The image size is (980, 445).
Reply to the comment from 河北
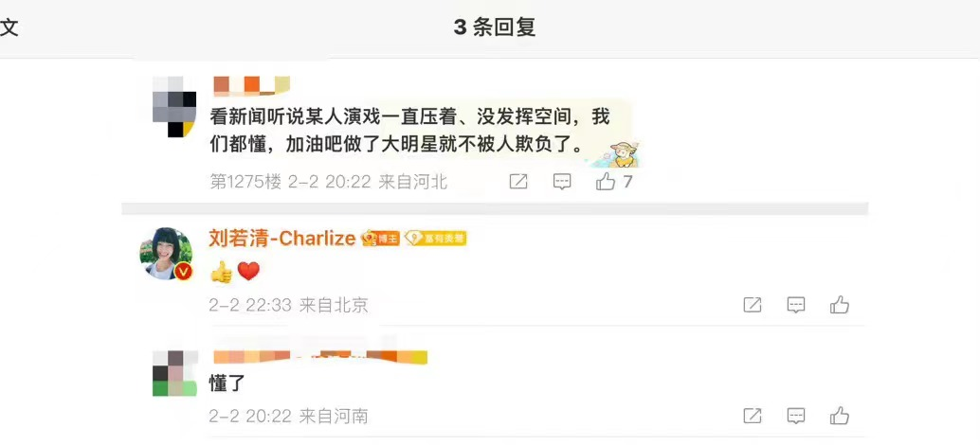point(562,182)
